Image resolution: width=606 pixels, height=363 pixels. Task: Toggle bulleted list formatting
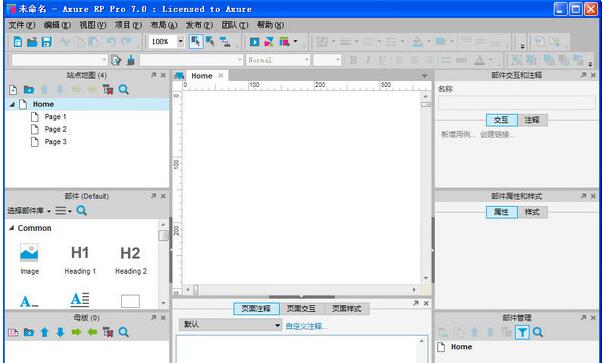(446, 60)
